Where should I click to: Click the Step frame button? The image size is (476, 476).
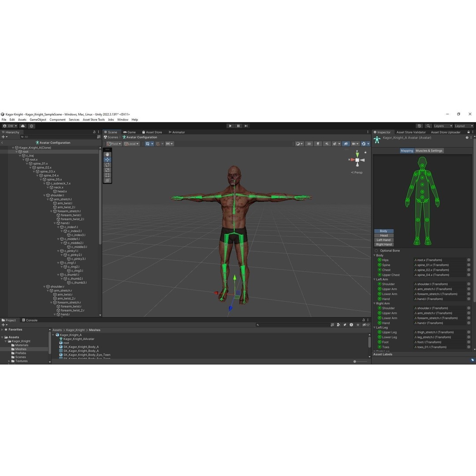[x=246, y=126]
